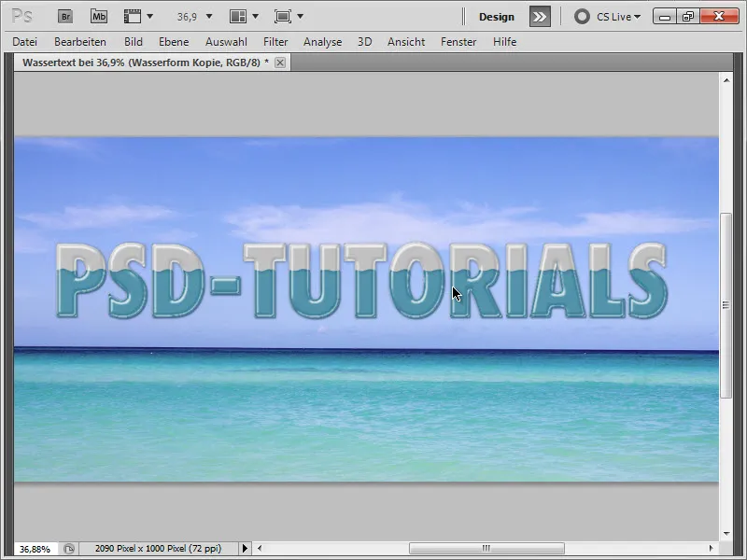Viewport: 747px width, 560px height.
Task: Launch Adobe Bridge from the Br icon
Action: click(64, 16)
